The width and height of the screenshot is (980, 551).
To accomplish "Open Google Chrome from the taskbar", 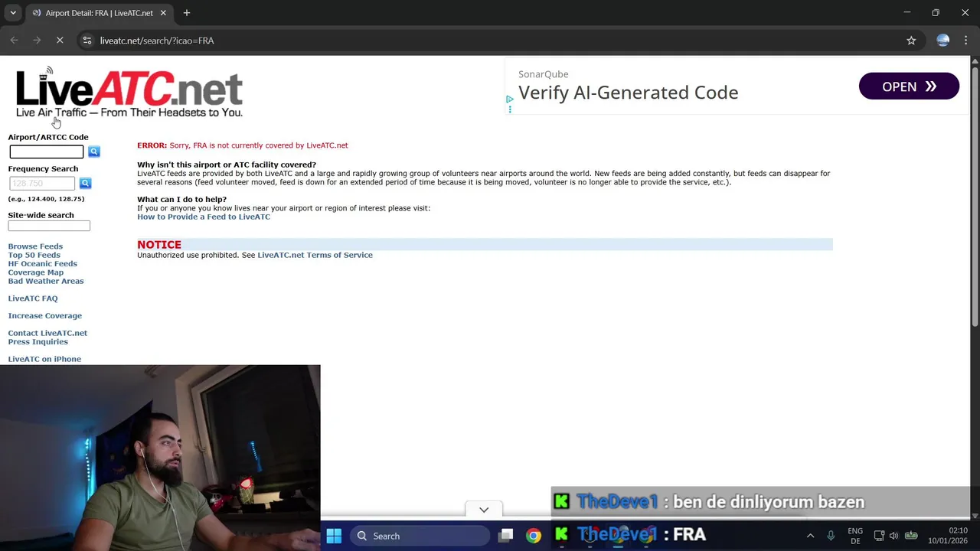I will (x=534, y=536).
